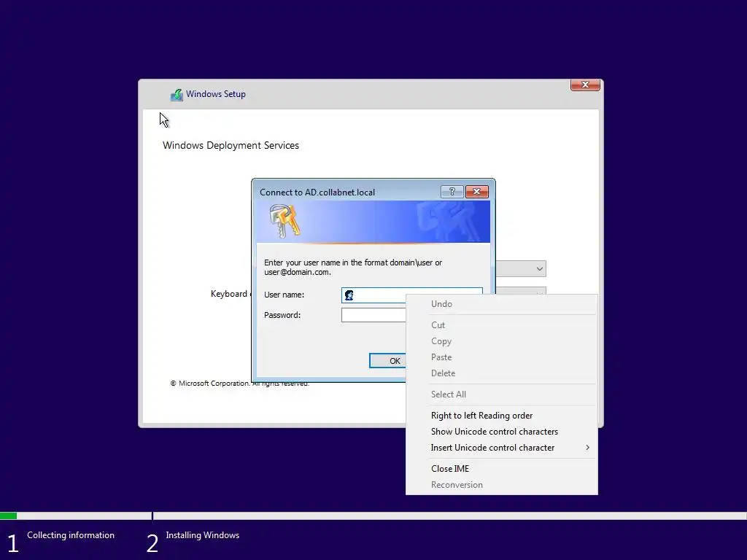
Task: Choose Close IME from the context menu
Action: [x=501, y=469]
